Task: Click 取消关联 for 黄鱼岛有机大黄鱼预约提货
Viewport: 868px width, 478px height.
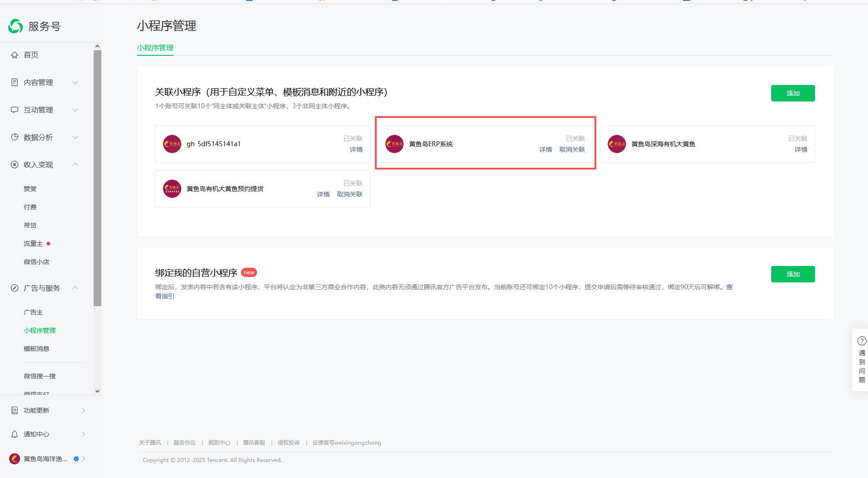Action: [x=350, y=194]
